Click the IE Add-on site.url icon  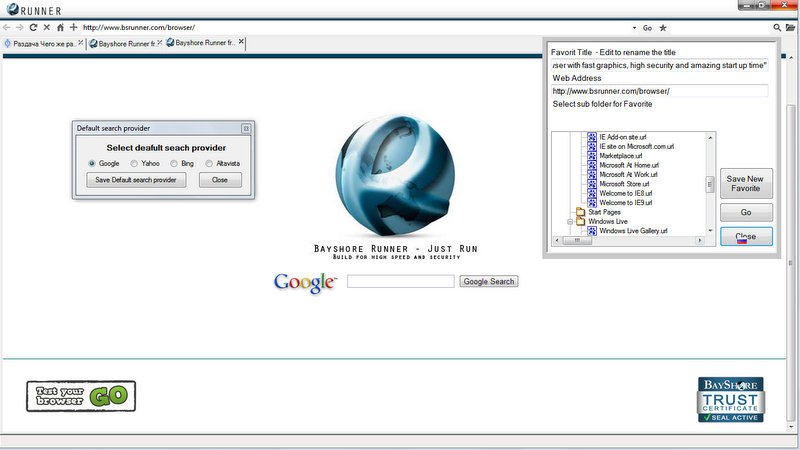coord(592,137)
